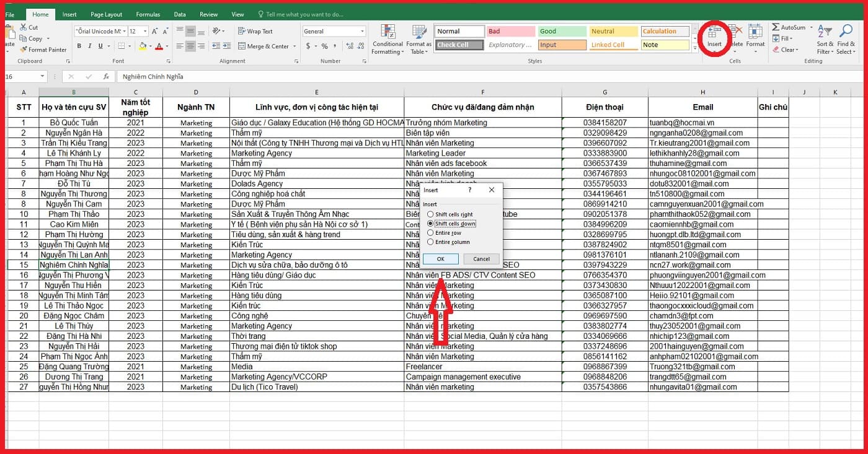
Task: Expand the Name Box dropdown arrow
Action: [43, 76]
